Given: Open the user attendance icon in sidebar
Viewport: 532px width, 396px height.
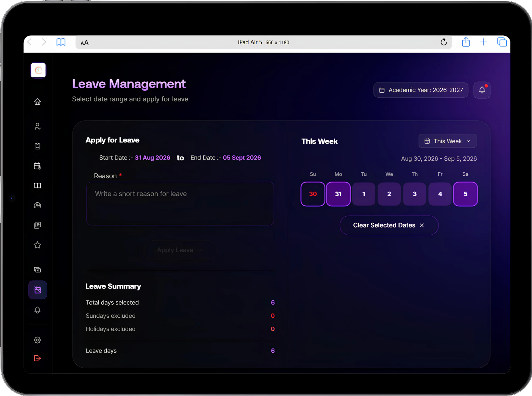Looking at the screenshot, I should tap(37, 126).
